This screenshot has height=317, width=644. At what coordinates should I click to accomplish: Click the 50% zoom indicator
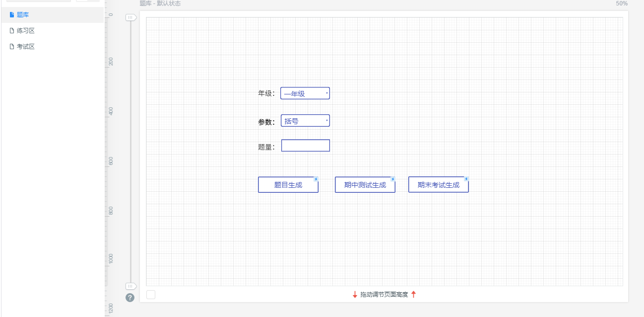622,3
